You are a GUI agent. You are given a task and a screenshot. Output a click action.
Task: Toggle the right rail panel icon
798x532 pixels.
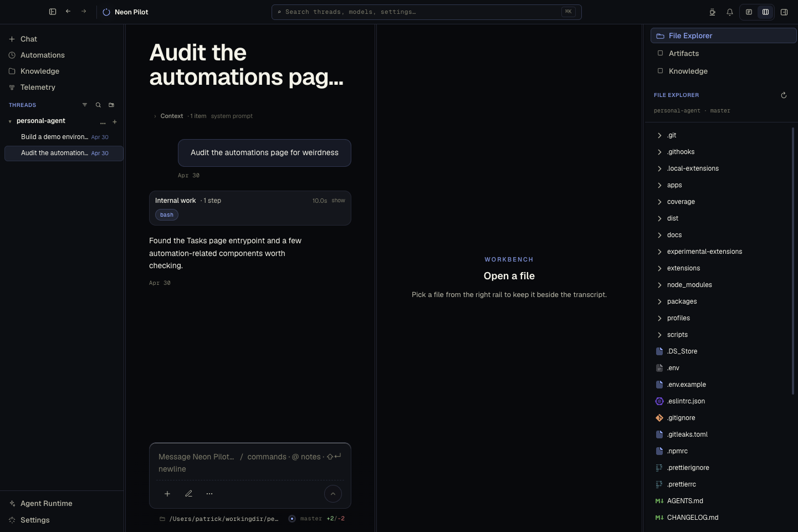point(784,12)
